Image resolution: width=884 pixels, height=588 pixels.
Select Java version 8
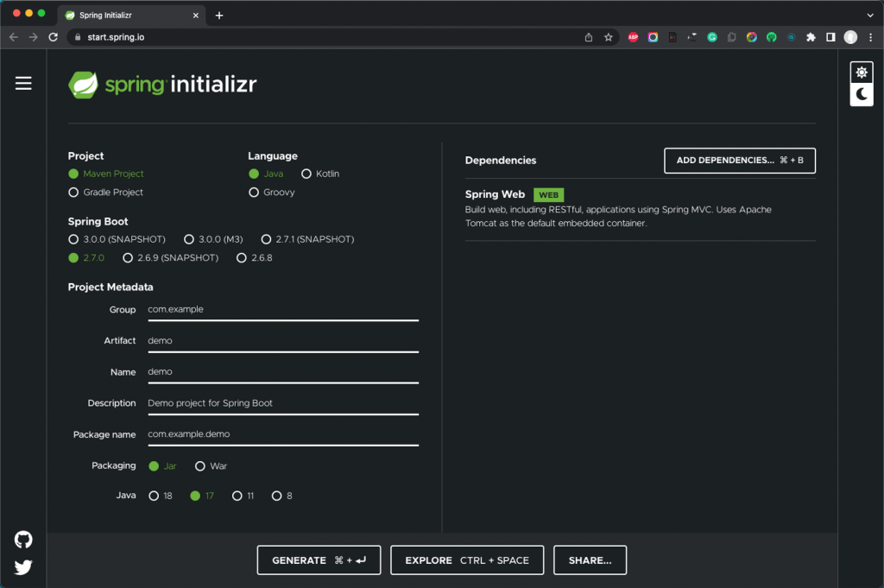pos(282,496)
